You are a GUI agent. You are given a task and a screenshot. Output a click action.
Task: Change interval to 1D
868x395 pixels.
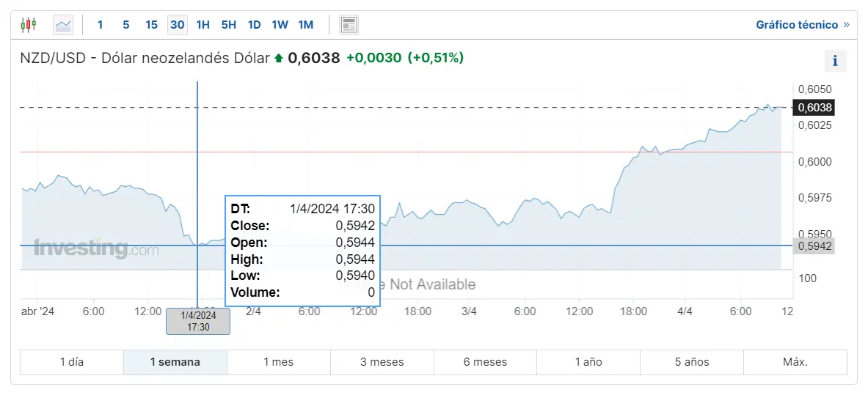pyautogui.click(x=254, y=25)
